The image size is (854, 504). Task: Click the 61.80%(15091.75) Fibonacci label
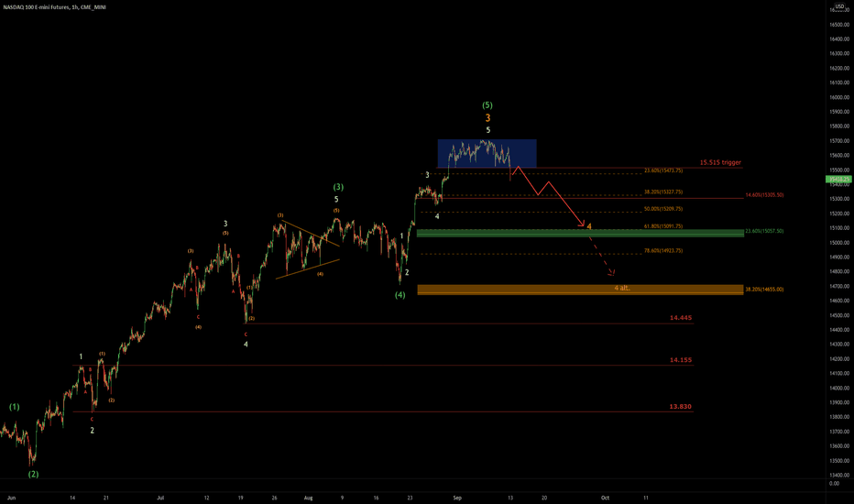coord(663,226)
